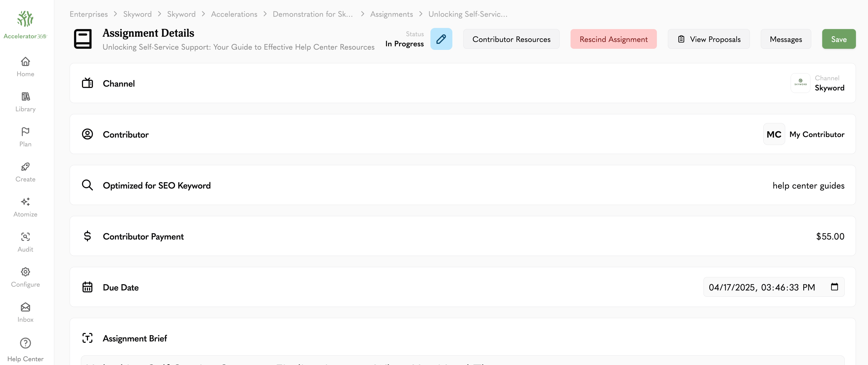868x365 pixels.
Task: Open the Plan section
Action: pyautogui.click(x=25, y=137)
